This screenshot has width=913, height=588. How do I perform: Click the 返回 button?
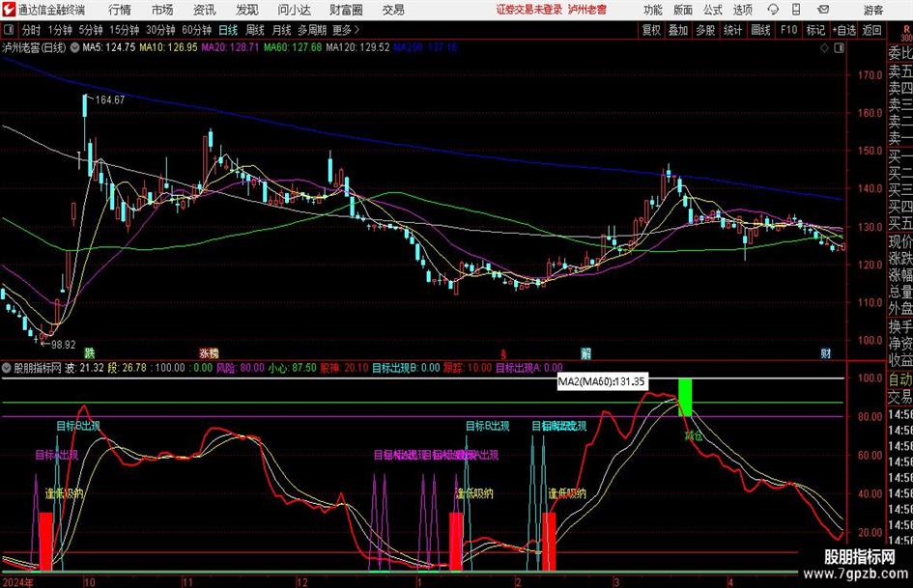[x=871, y=30]
